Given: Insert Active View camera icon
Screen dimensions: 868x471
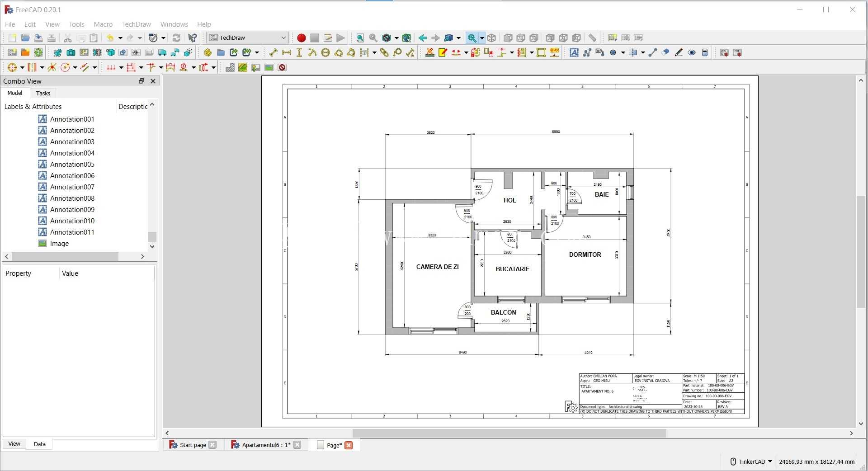Looking at the screenshot, I should (71, 52).
